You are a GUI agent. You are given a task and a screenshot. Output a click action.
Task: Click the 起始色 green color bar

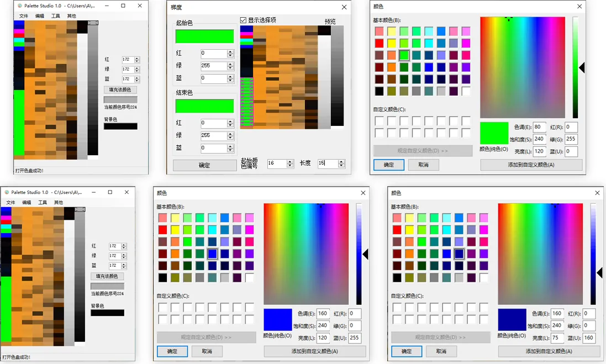point(204,36)
